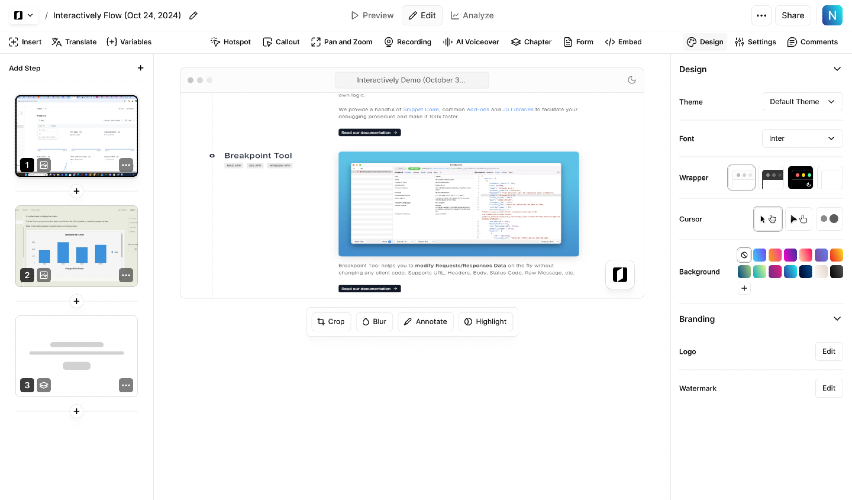Insert a step after step 1 with the plus
The height and width of the screenshot is (500, 852).
[77, 191]
